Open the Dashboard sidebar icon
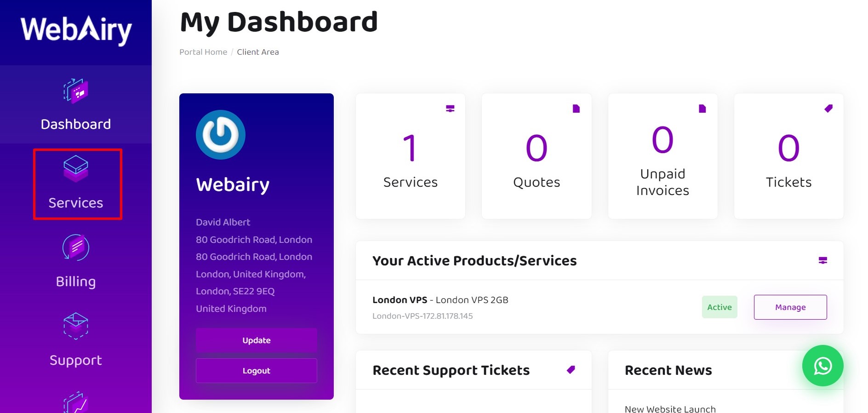Viewport: 868px width, 413px height. point(76,91)
